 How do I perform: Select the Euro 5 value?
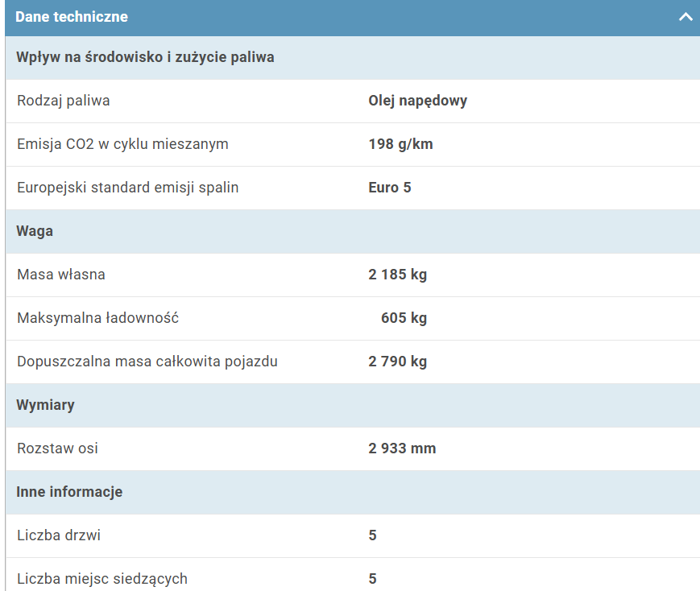point(390,188)
